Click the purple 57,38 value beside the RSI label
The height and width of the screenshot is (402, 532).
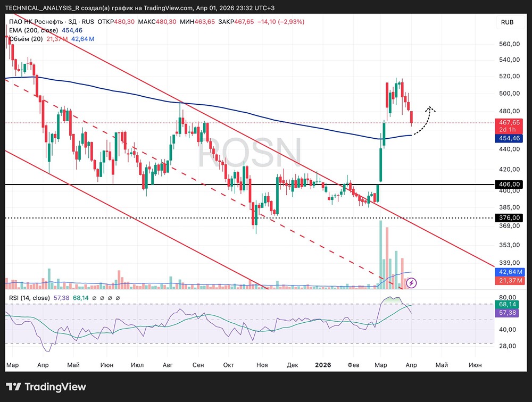(x=61, y=298)
